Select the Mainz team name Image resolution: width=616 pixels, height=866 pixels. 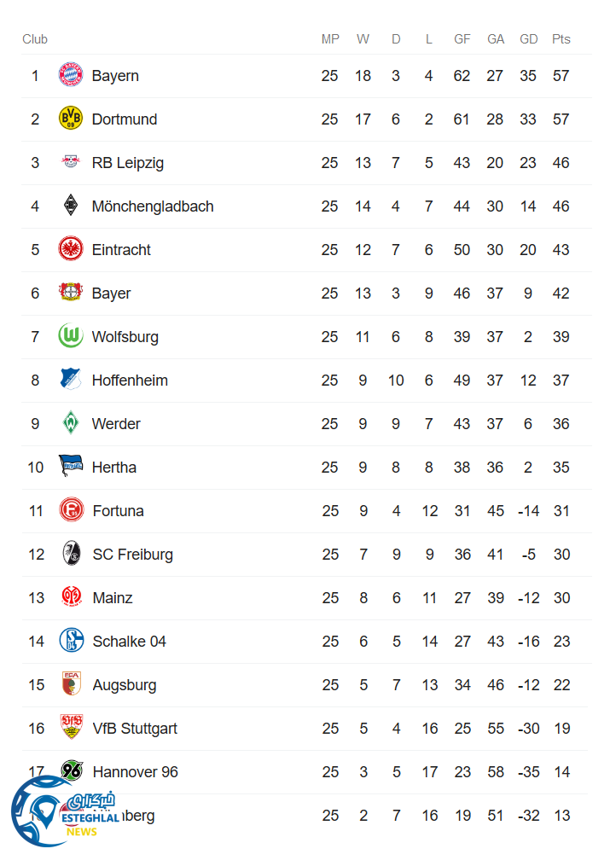tap(113, 598)
